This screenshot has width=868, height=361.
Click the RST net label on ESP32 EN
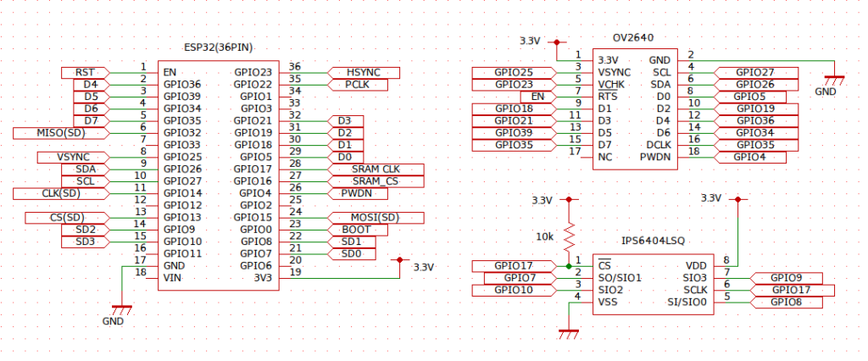pyautogui.click(x=86, y=73)
